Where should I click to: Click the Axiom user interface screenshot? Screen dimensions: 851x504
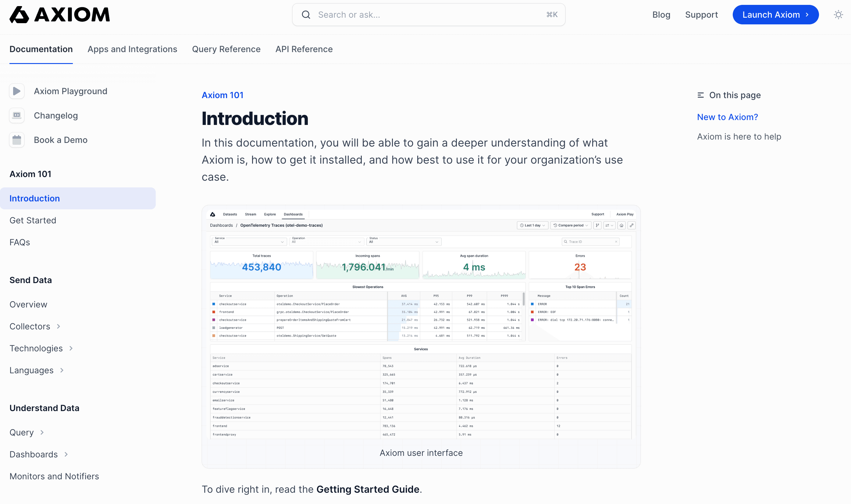[x=421, y=324]
